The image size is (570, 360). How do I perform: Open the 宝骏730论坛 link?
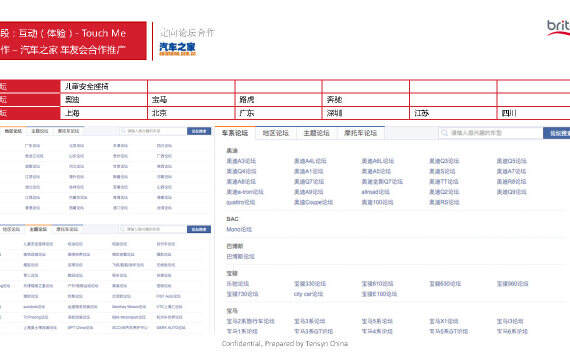(x=242, y=294)
